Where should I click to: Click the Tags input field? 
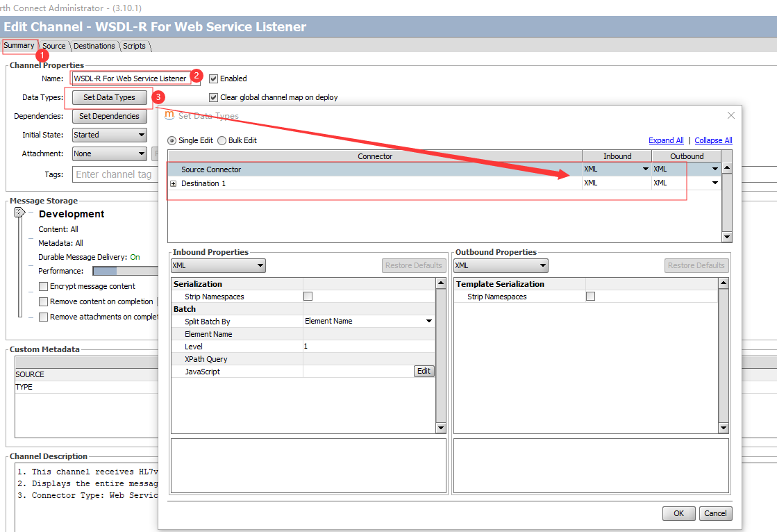(x=117, y=174)
